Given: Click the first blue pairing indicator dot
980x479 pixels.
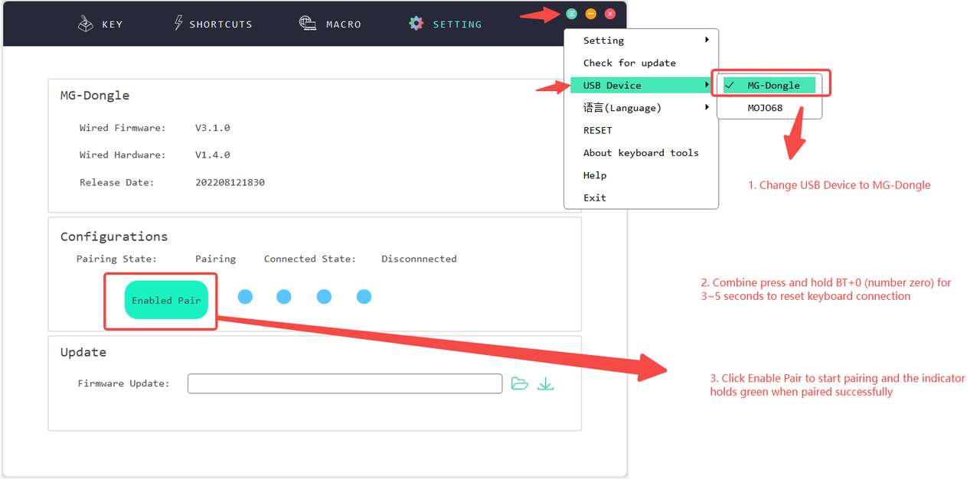Looking at the screenshot, I should [245, 297].
